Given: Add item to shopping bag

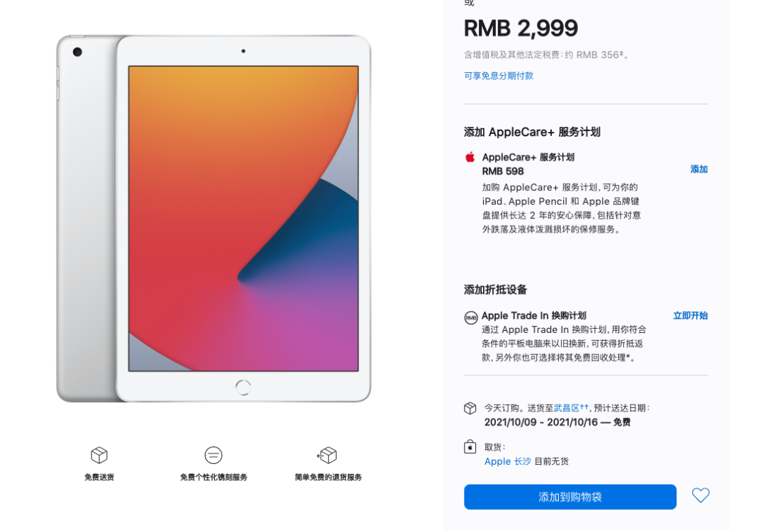Looking at the screenshot, I should 569,497.
